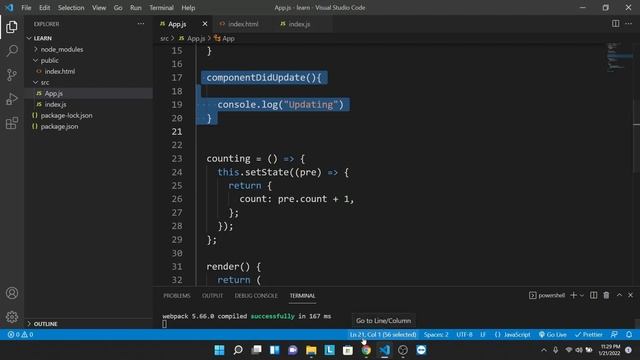Open Run and Debug view
Viewport: 640px width, 360px height.
tap(12, 99)
